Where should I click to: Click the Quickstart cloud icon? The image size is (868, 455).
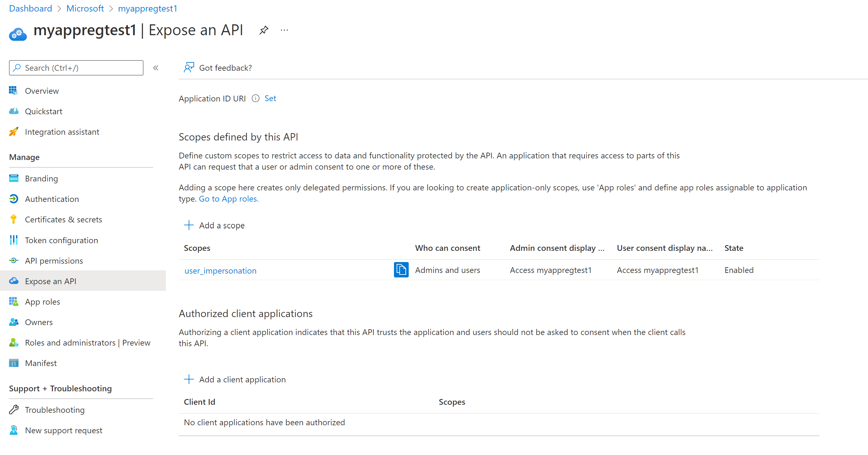click(x=13, y=111)
